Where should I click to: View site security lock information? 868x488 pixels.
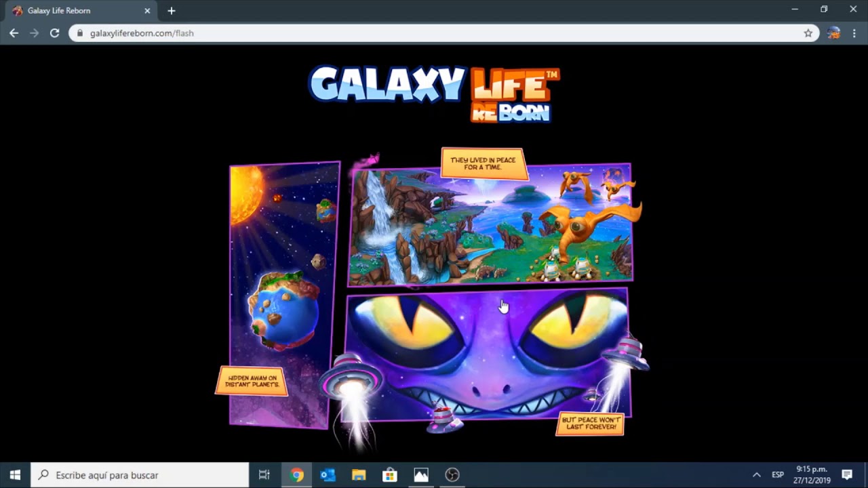point(80,33)
